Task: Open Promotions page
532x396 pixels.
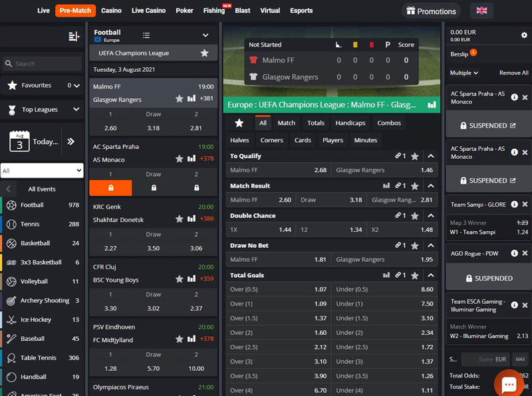Action: 431,11
